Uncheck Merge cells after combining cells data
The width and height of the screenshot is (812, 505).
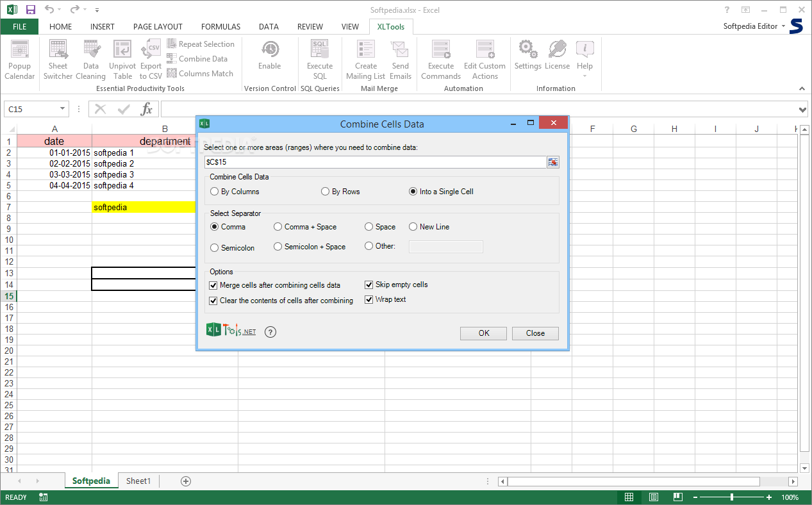click(x=275, y=285)
